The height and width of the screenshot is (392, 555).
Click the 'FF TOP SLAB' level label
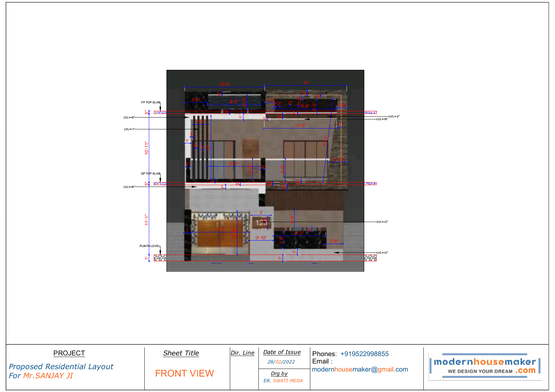click(151, 102)
